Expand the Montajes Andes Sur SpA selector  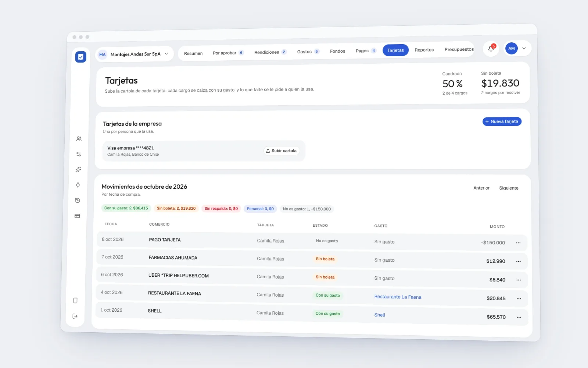click(x=134, y=54)
